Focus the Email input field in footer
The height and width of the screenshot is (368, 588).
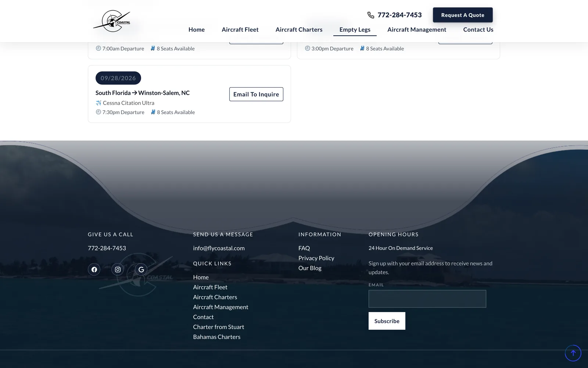click(427, 299)
